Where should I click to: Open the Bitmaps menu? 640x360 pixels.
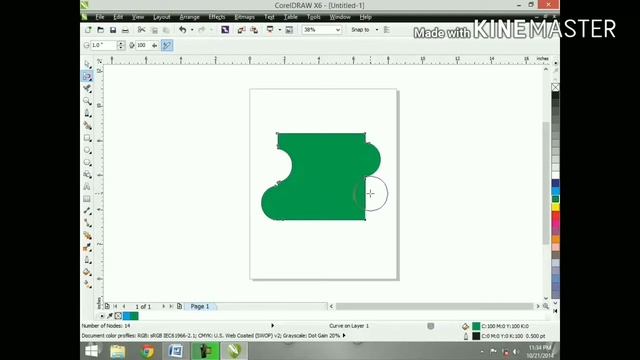244,17
